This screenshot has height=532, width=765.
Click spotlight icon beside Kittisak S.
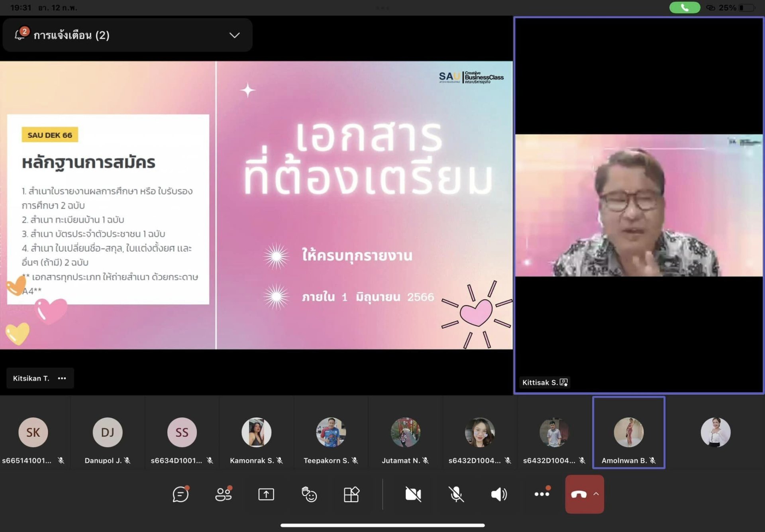point(564,382)
